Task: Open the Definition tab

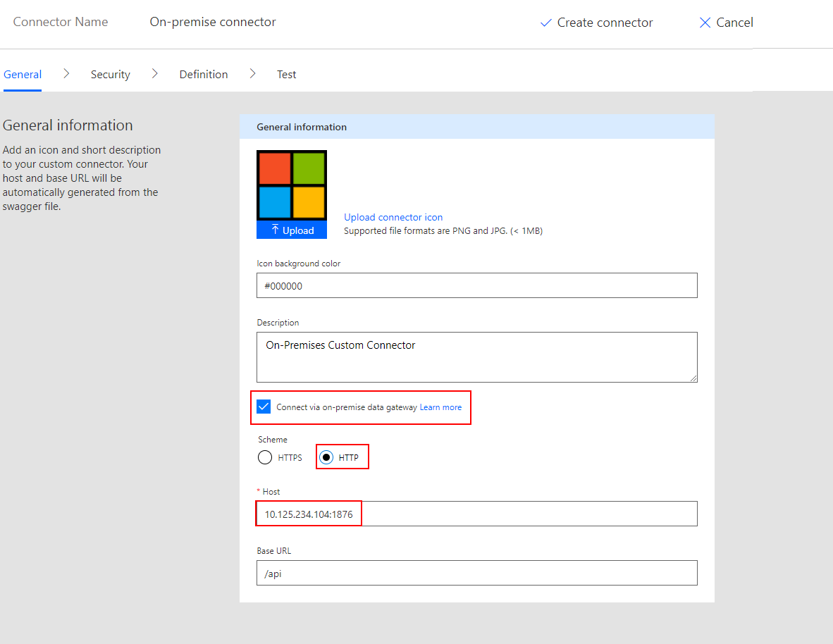Action: [204, 74]
